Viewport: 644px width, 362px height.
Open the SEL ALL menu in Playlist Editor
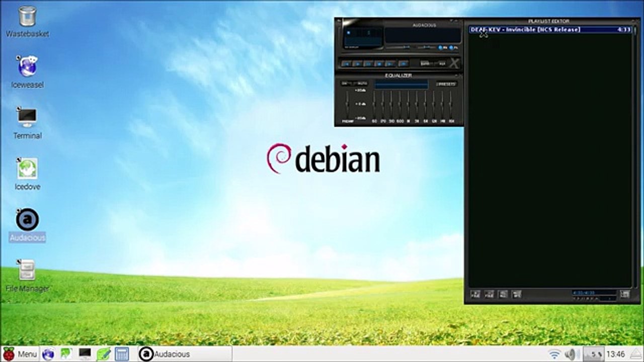click(x=503, y=294)
